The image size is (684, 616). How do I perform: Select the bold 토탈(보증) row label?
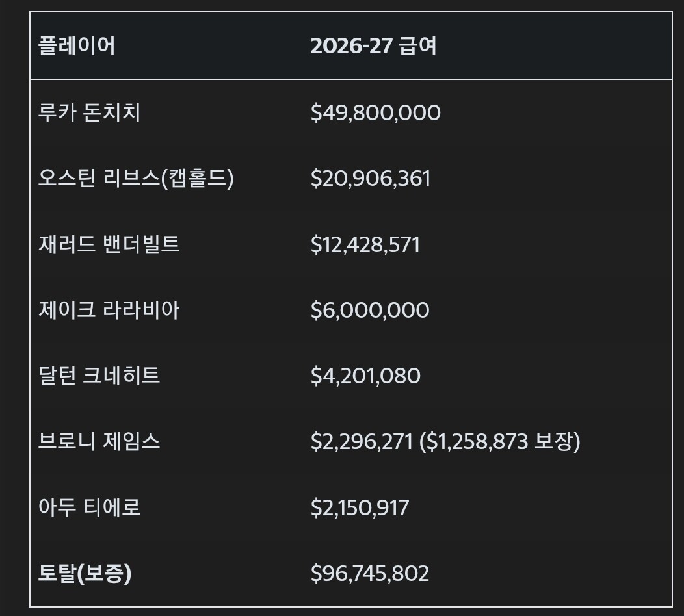(85, 573)
